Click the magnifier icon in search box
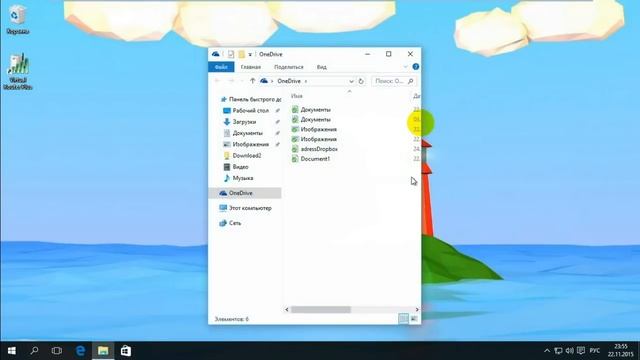 coord(411,81)
